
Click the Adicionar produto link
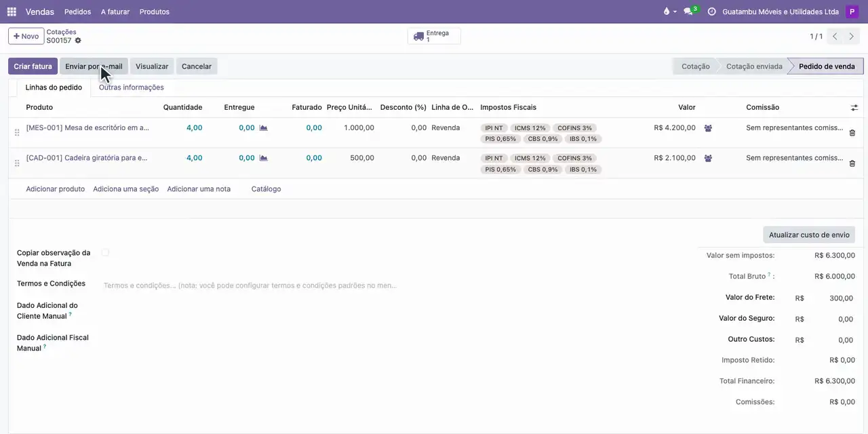(x=56, y=189)
